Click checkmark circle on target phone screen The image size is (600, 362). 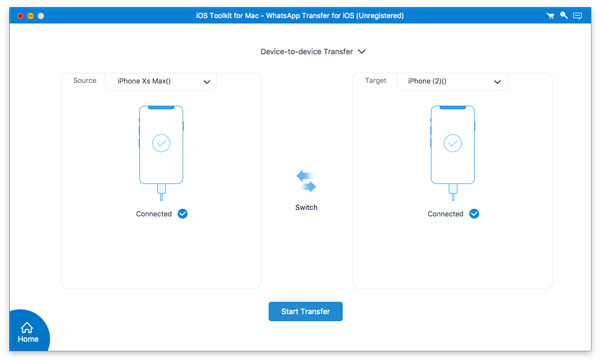pos(453,143)
